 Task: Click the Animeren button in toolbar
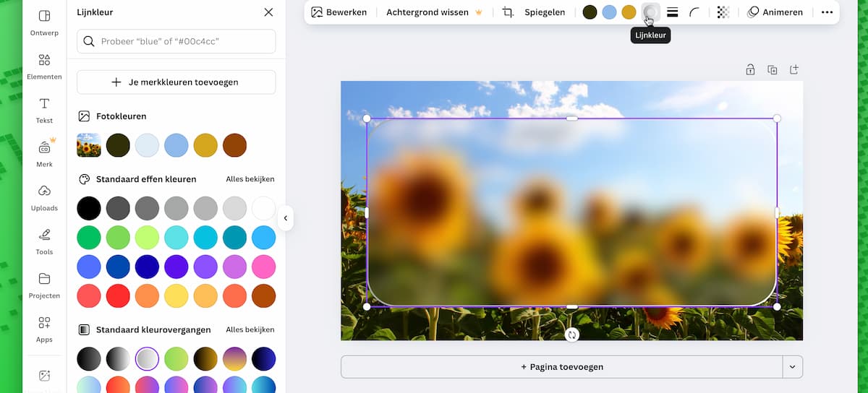click(x=775, y=12)
